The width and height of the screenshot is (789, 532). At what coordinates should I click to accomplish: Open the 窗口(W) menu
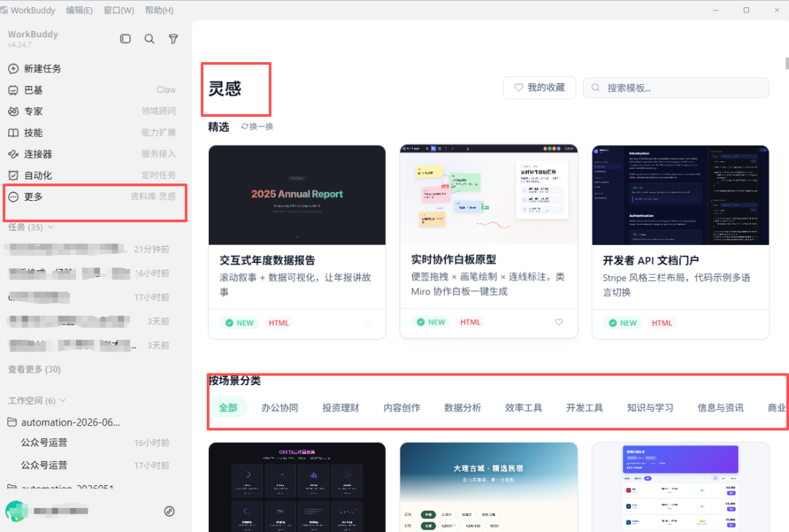(x=119, y=10)
